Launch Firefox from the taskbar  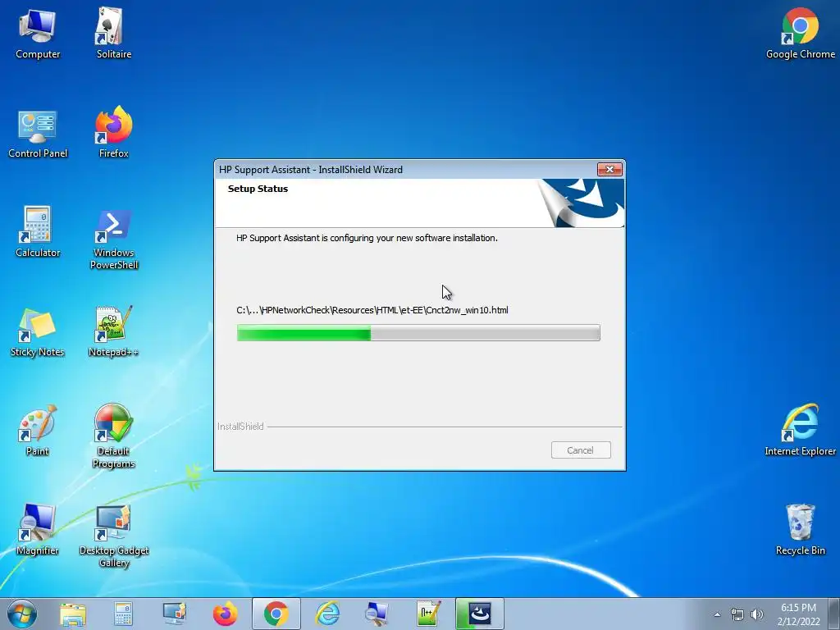tap(225, 614)
